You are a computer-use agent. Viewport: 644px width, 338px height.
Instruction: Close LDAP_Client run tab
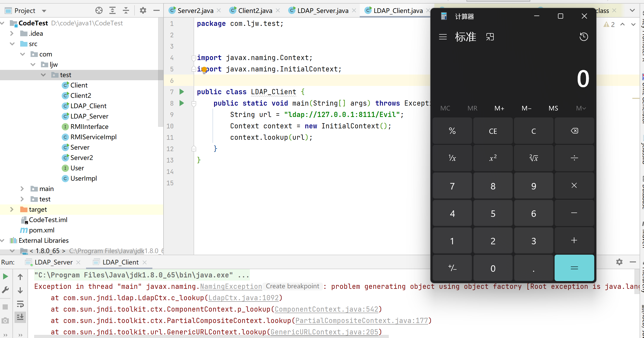pyautogui.click(x=145, y=262)
